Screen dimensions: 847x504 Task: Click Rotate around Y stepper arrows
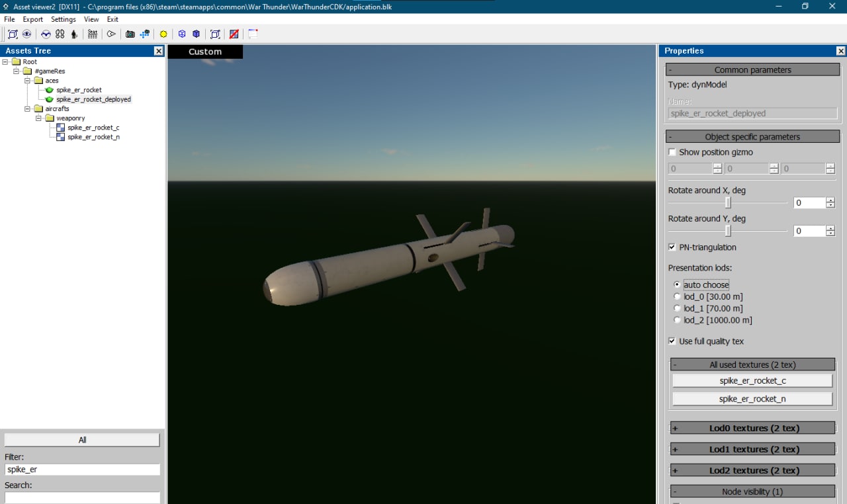point(830,231)
